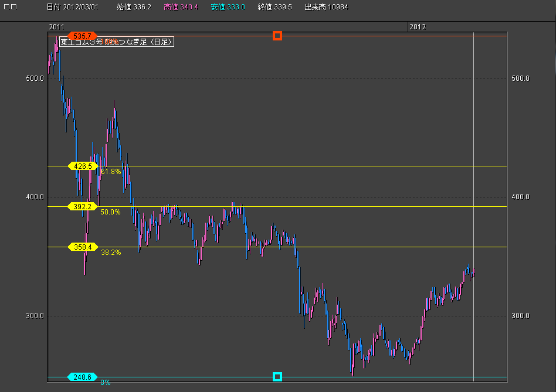The height and width of the screenshot is (392, 556).
Task: Click the 61.8% retracement label
Action: tap(110, 172)
